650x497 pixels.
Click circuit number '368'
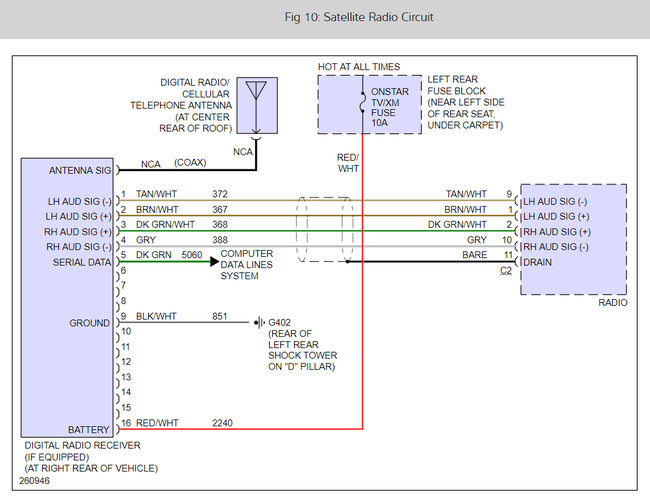[x=220, y=224]
